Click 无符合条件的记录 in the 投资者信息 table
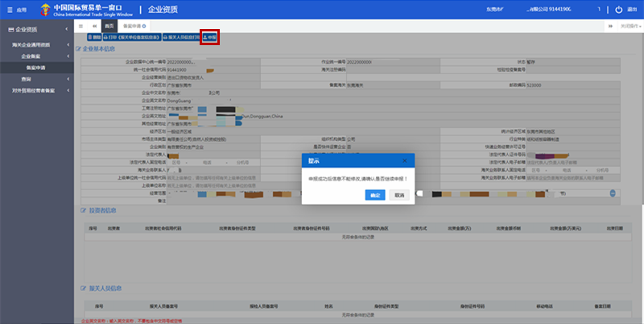 [358, 237]
